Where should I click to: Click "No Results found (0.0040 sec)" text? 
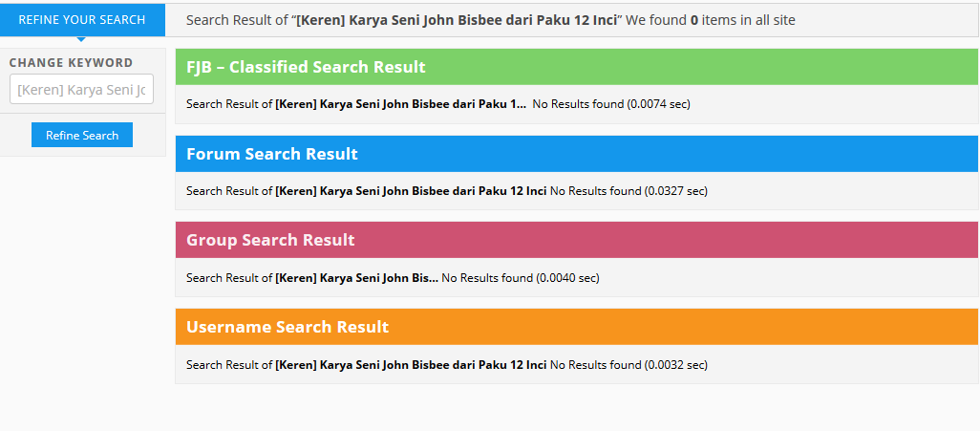521,278
